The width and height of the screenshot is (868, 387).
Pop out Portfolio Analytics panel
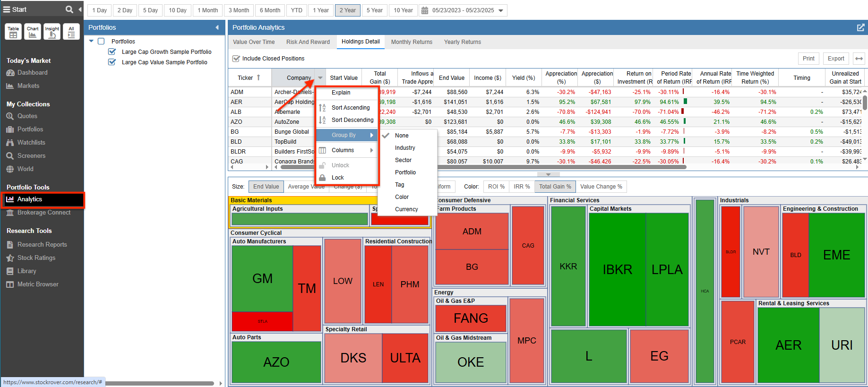pyautogui.click(x=860, y=27)
